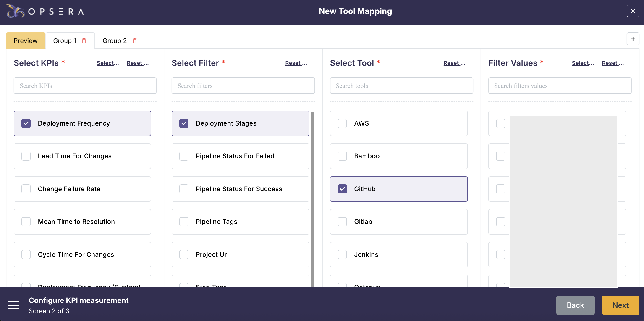Viewport: 644px width, 321px height.
Task: Go Back to previous screen
Action: [x=575, y=305]
